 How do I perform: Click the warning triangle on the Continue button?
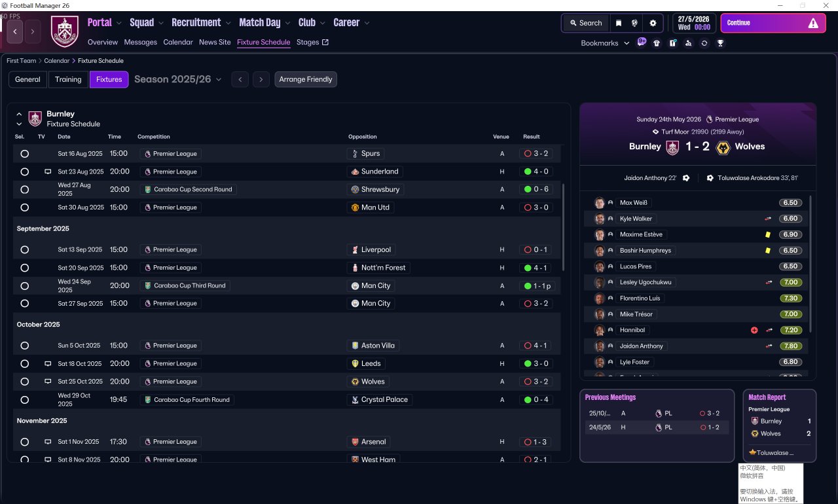(x=813, y=23)
